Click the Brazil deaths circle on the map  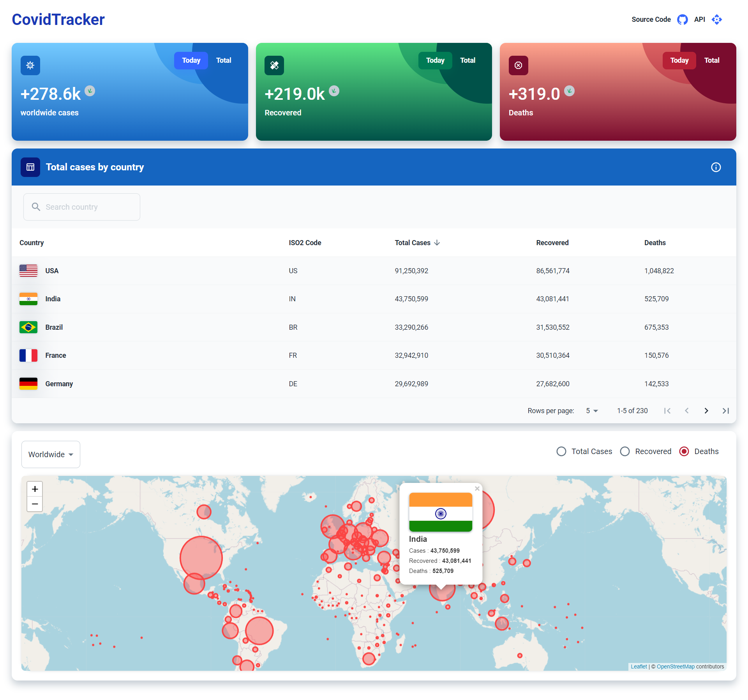[x=259, y=631]
